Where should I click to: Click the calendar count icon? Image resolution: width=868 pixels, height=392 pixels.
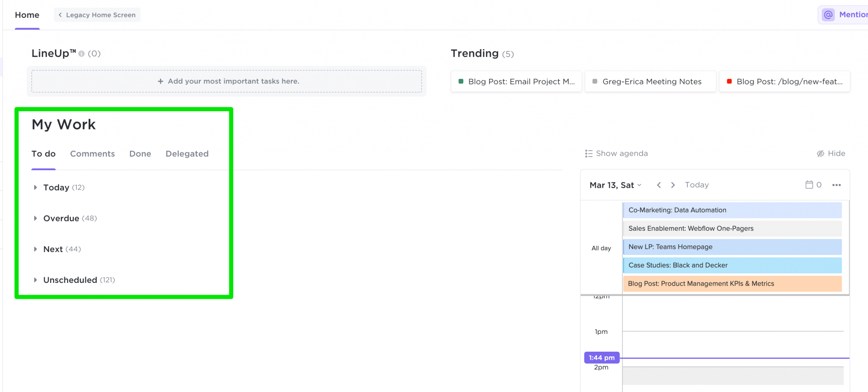[x=809, y=185]
